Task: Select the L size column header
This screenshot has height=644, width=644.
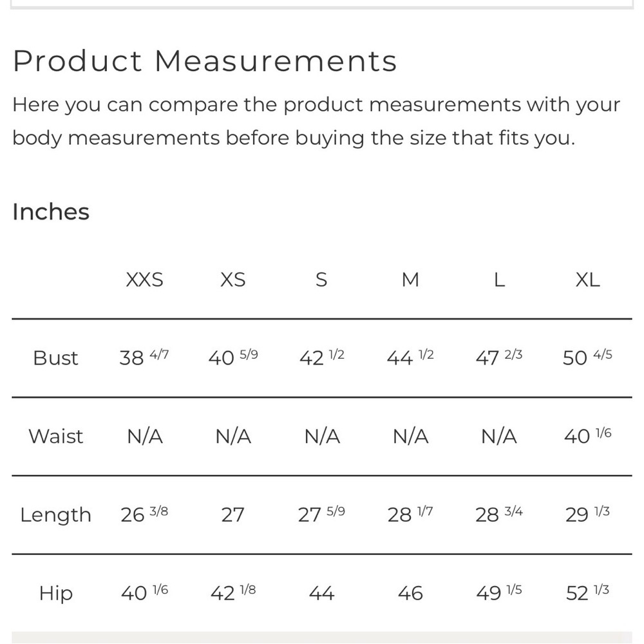Action: (x=499, y=279)
